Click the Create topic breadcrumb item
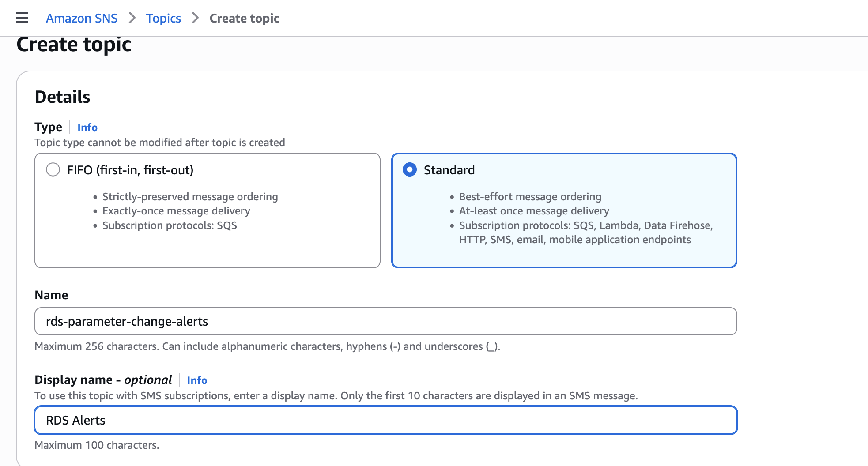 [244, 18]
